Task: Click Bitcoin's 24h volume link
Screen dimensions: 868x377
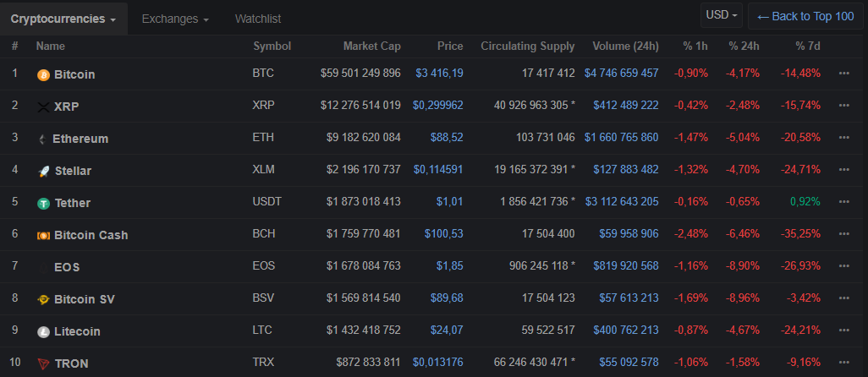Action: [x=621, y=74]
